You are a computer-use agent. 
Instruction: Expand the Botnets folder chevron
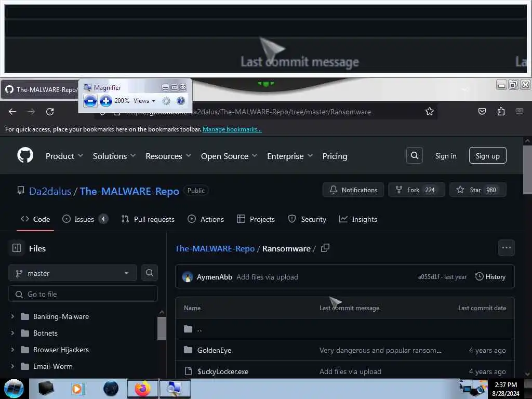click(x=12, y=333)
